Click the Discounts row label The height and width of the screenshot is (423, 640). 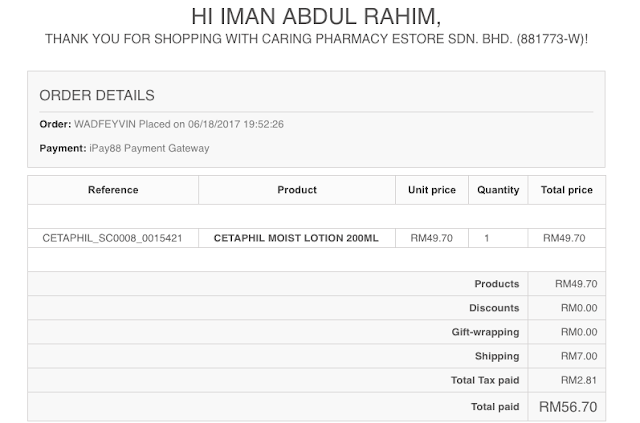(x=494, y=308)
